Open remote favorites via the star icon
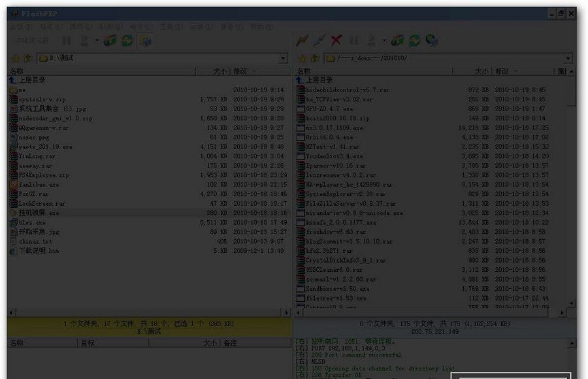The width and height of the screenshot is (588, 379). coord(302,58)
